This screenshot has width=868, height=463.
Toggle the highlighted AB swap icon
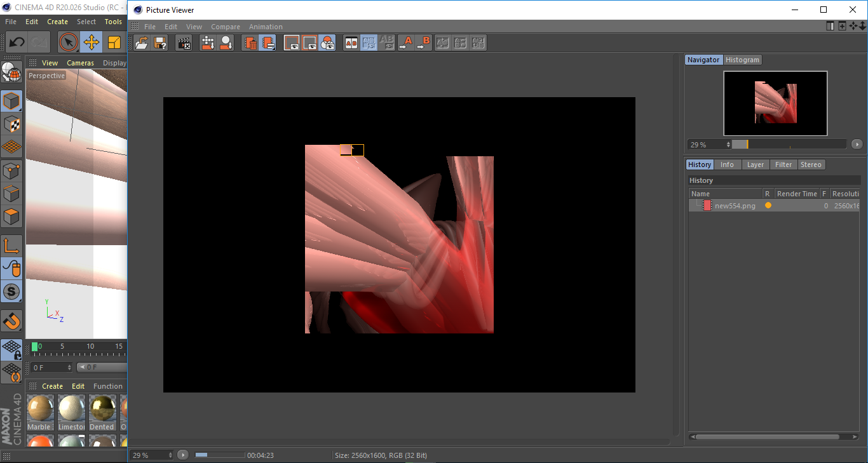[x=369, y=43]
